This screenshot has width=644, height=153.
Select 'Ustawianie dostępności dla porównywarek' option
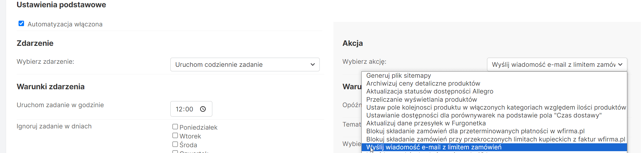[x=484, y=115]
